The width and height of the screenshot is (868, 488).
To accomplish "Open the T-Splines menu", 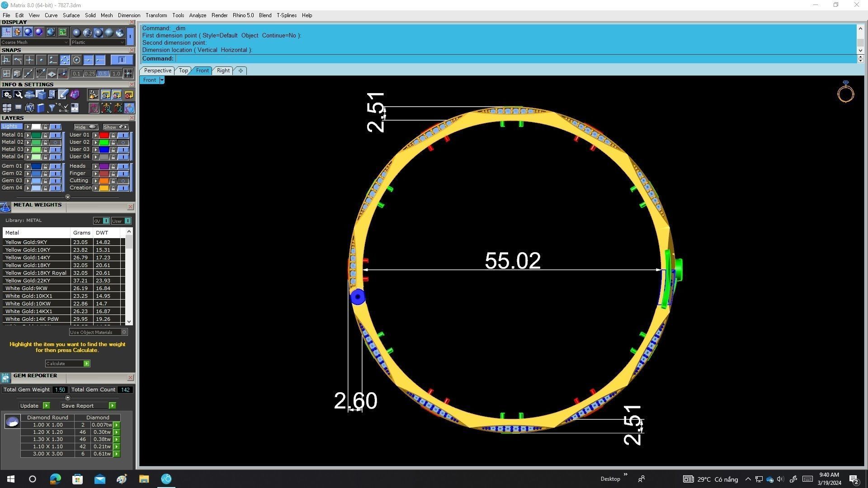I will 287,15.
